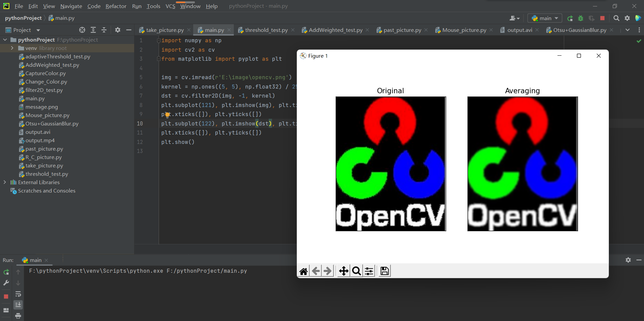Start debugging with the green bug icon
644x321 pixels.
click(x=581, y=18)
